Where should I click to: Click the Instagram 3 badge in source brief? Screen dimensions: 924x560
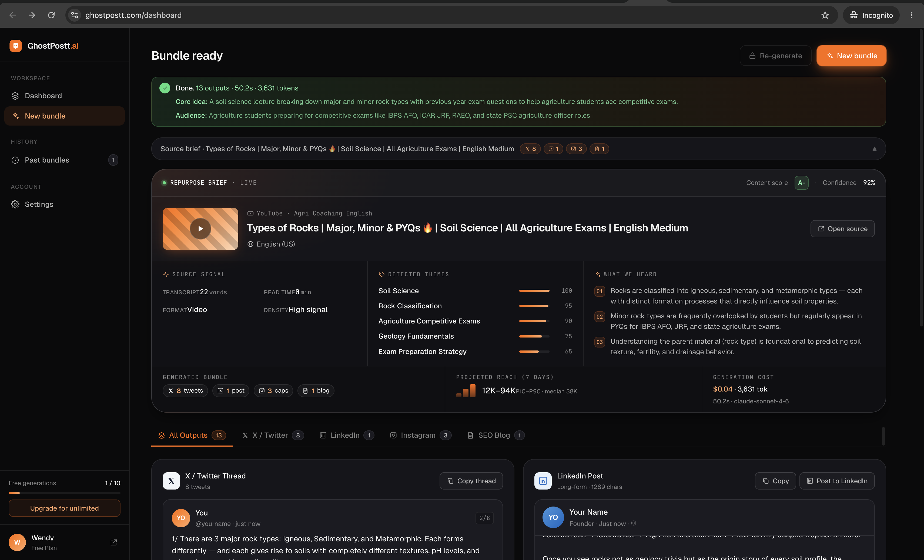tap(576, 149)
